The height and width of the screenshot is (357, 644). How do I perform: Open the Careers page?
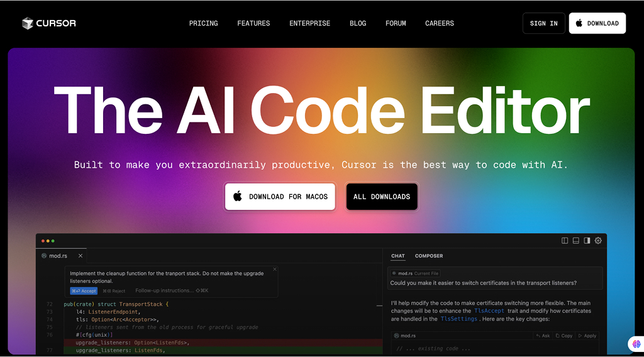click(x=440, y=23)
